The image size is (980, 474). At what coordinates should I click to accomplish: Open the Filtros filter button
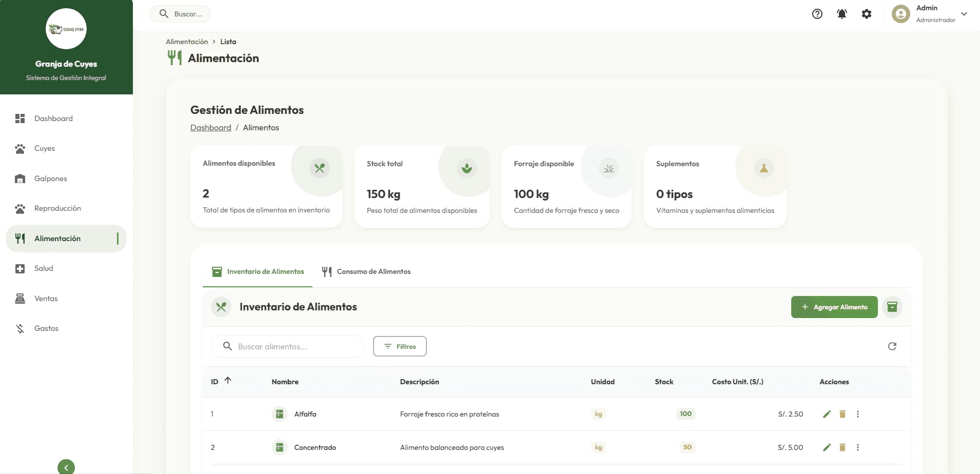400,346
